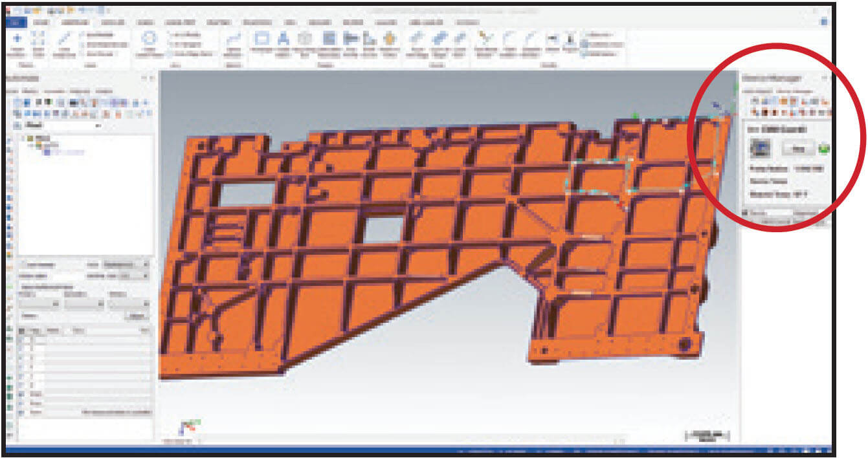Open the text annotation tool in the ribbon
Screen dimensions: 868x458
[x=284, y=37]
